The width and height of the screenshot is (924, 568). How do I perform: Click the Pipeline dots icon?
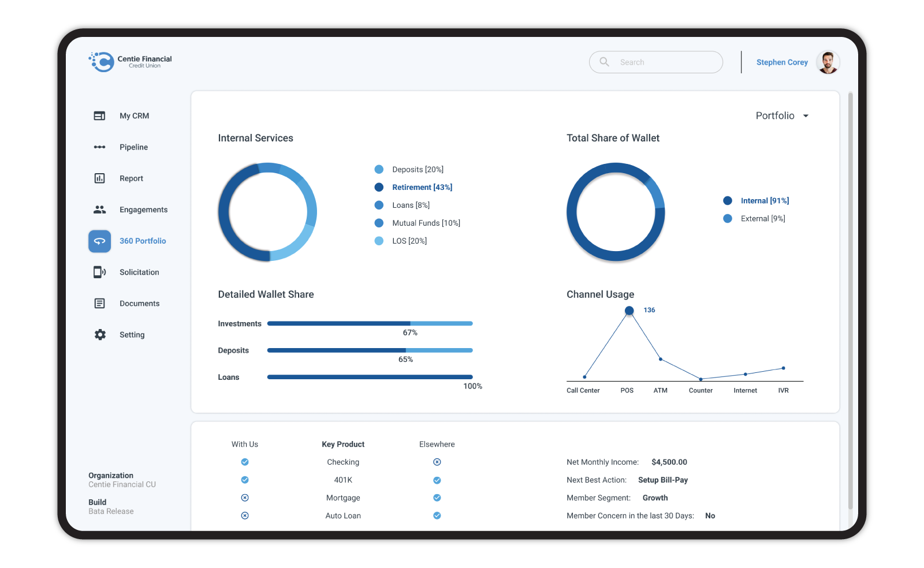99,147
